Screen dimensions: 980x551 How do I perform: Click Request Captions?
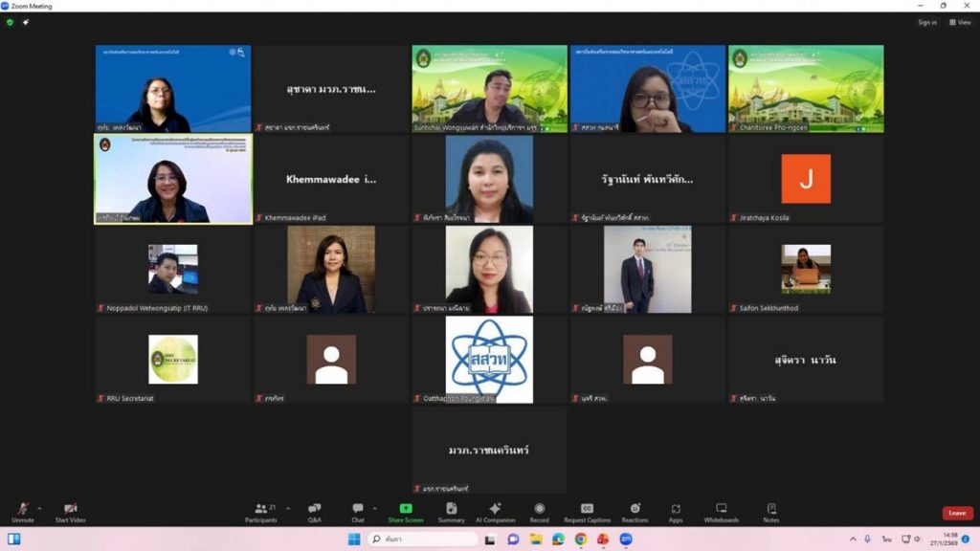tap(587, 512)
